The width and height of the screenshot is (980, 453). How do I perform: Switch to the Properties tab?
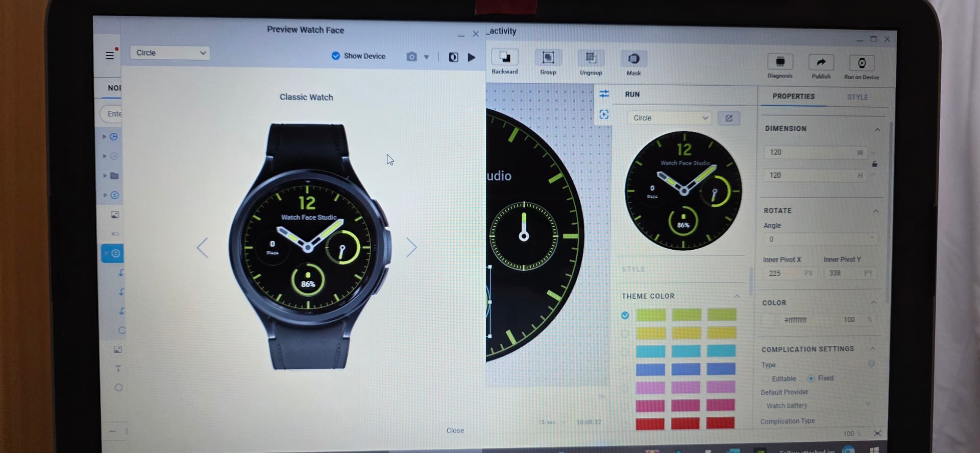[x=793, y=96]
